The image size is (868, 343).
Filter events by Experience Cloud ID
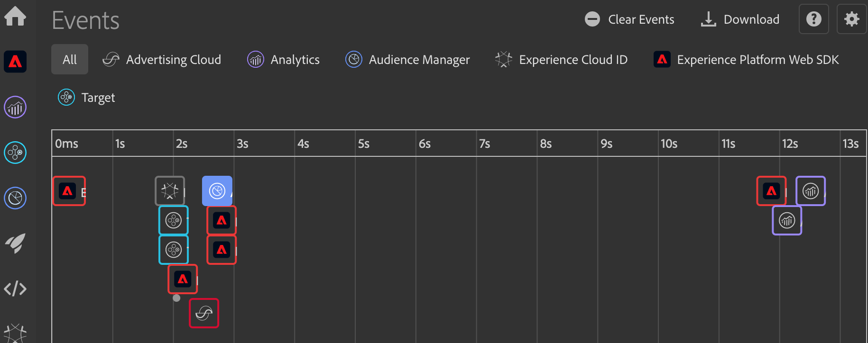click(561, 60)
